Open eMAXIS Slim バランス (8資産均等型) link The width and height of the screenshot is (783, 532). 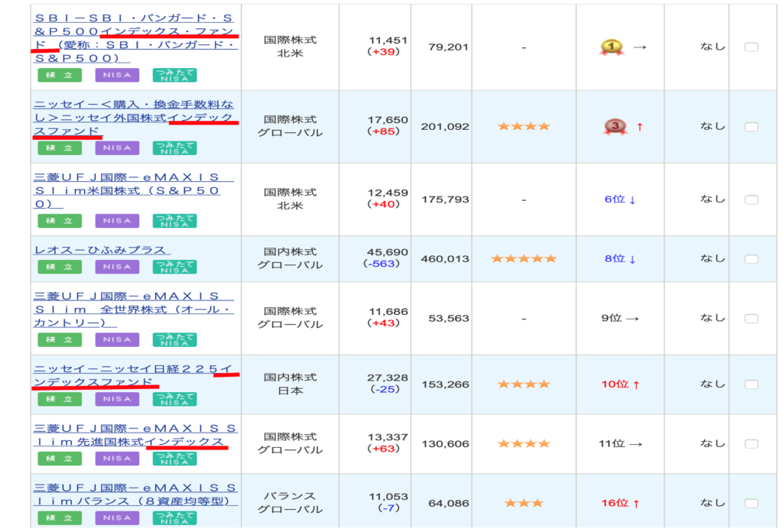pos(135,494)
